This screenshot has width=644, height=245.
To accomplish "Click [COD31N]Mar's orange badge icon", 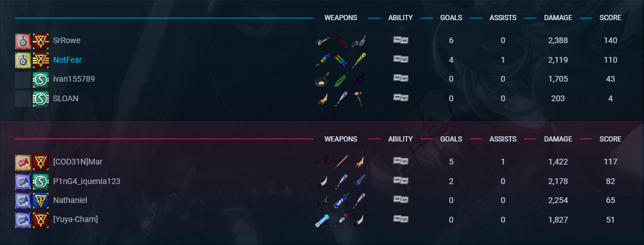I will click(23, 162).
